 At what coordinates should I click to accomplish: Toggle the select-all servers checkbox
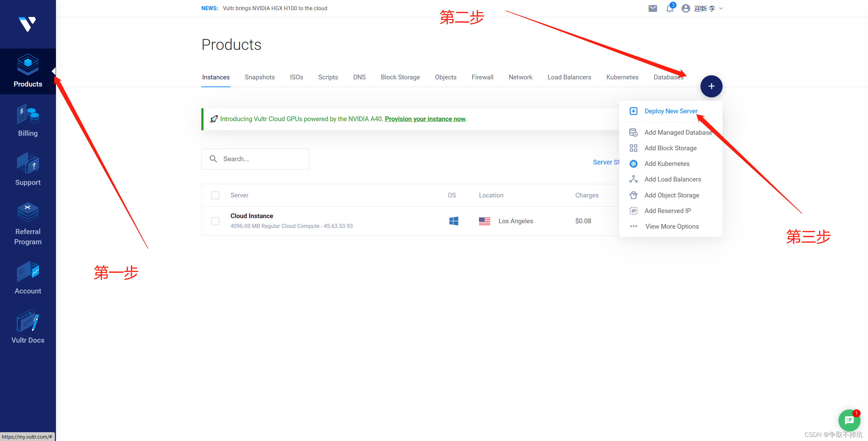click(215, 195)
